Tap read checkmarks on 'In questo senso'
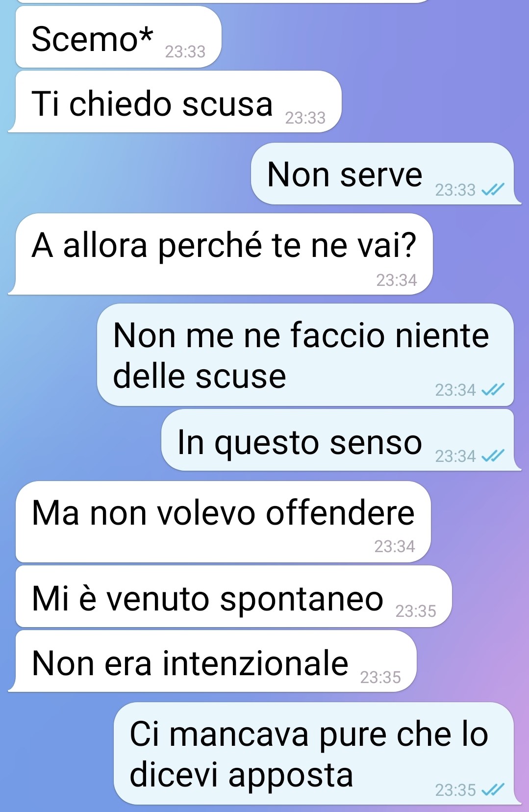Image resolution: width=529 pixels, height=812 pixels. click(x=493, y=456)
